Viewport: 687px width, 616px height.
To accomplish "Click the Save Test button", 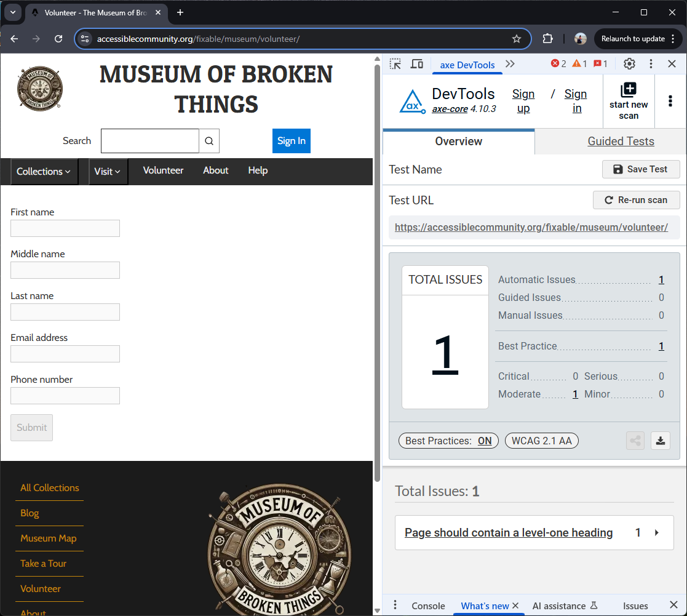I will [640, 169].
